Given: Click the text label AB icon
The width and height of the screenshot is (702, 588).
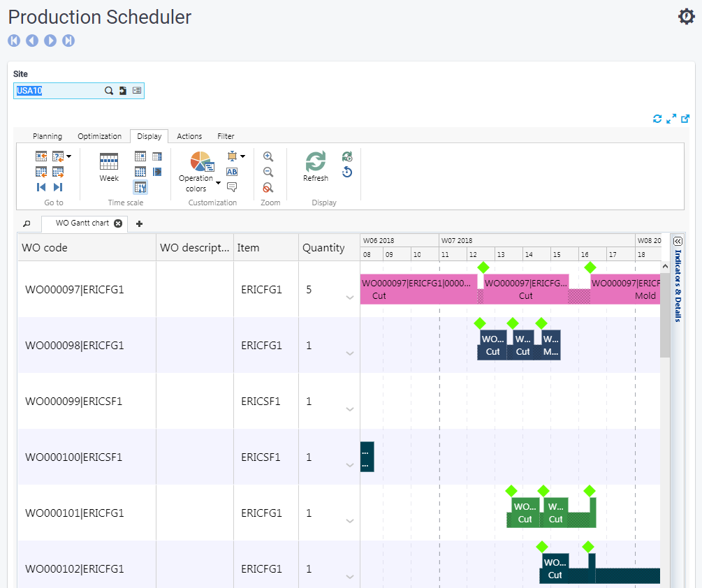Looking at the screenshot, I should (x=232, y=172).
